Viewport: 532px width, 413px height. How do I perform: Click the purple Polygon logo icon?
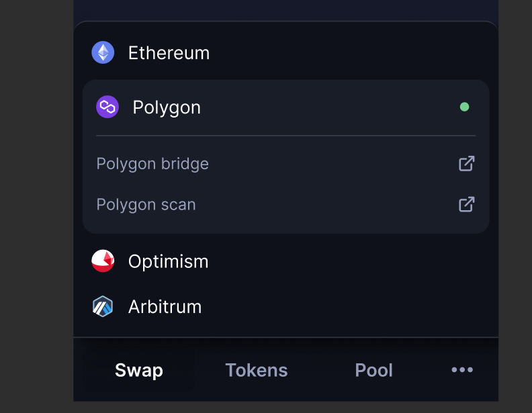(107, 107)
